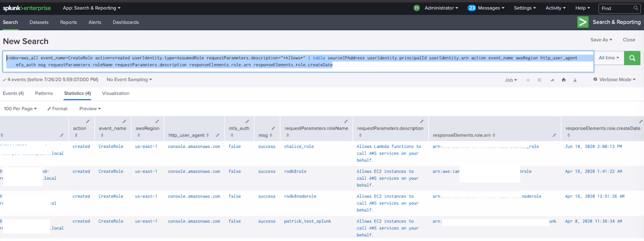Open the 100 Per Page dropdown
Viewport: 644px width, 241px height.
(x=20, y=109)
